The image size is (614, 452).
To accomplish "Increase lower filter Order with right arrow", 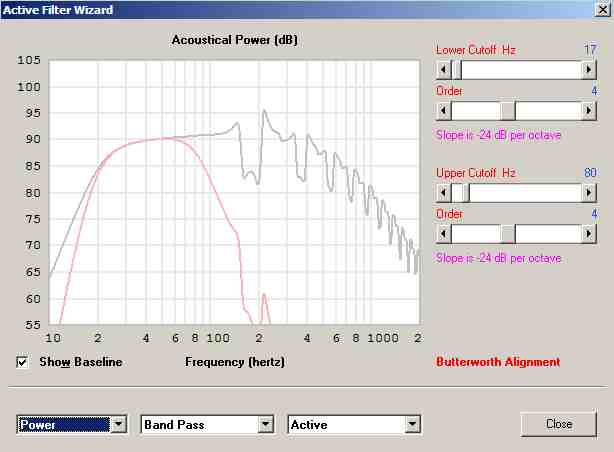I will pyautogui.click(x=589, y=111).
